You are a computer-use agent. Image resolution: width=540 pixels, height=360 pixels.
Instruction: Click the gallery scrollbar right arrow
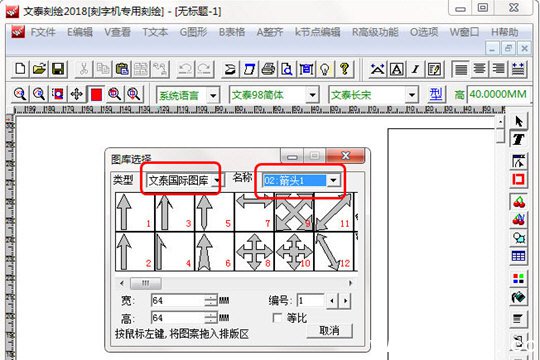click(350, 283)
